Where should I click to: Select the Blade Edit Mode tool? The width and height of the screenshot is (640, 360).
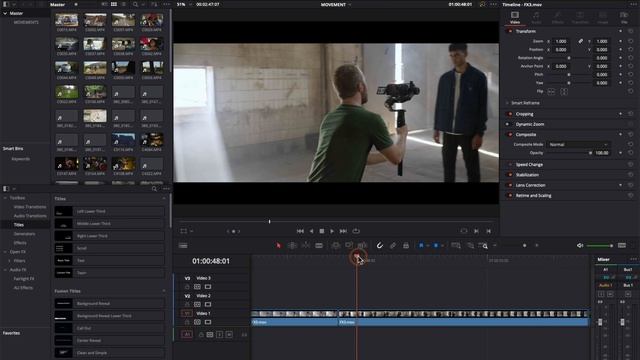coord(319,245)
